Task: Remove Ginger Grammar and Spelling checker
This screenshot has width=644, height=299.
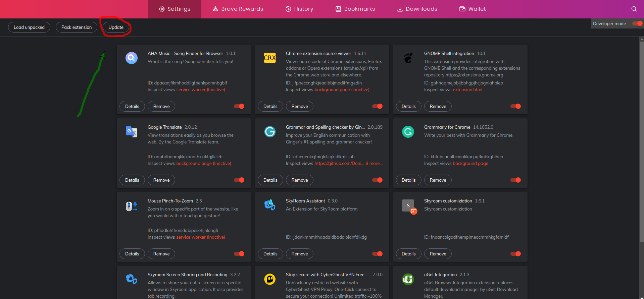Action: (300, 180)
